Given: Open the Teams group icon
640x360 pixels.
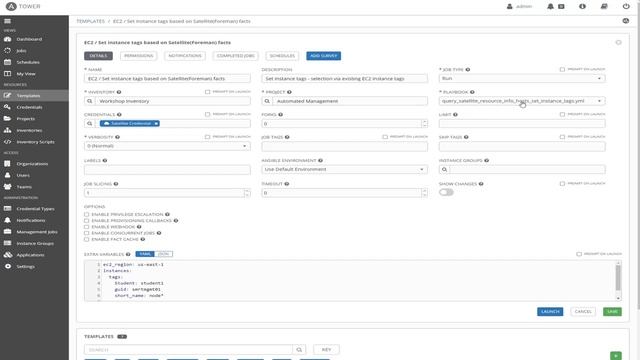Looking at the screenshot, I should click(x=7, y=187).
